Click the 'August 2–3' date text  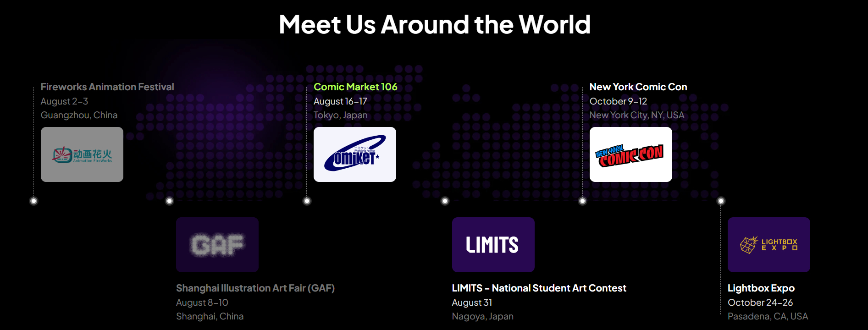coord(64,101)
